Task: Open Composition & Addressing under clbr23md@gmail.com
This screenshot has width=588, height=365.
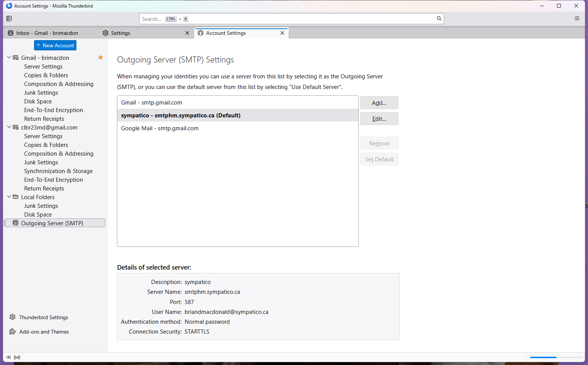Action: (x=59, y=154)
